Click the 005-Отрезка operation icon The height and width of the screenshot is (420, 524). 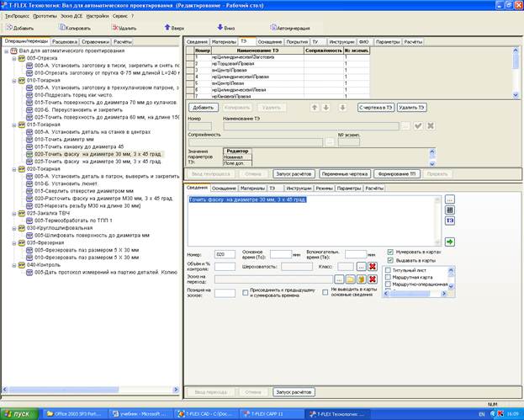pyautogui.click(x=22, y=58)
